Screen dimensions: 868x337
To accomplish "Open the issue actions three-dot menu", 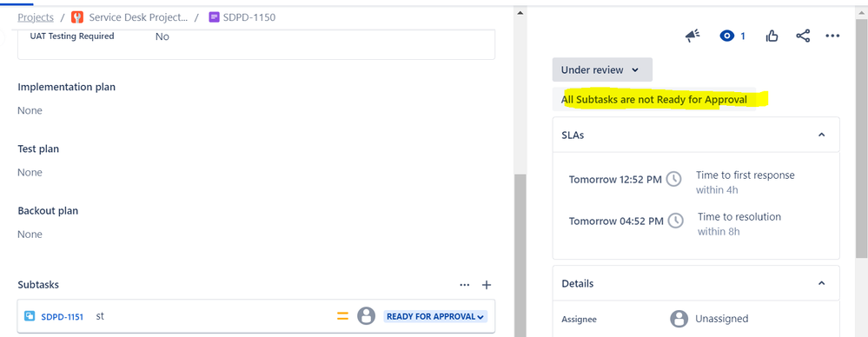I will tap(832, 36).
